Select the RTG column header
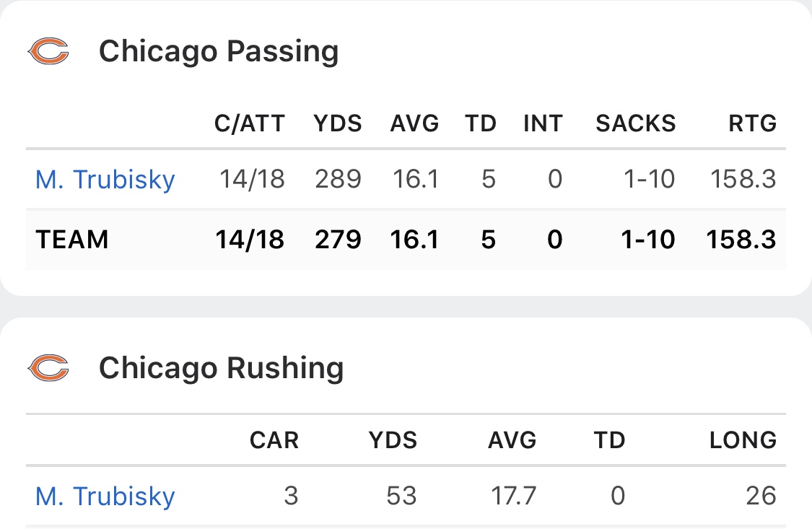This screenshot has height=529, width=812. tap(752, 123)
